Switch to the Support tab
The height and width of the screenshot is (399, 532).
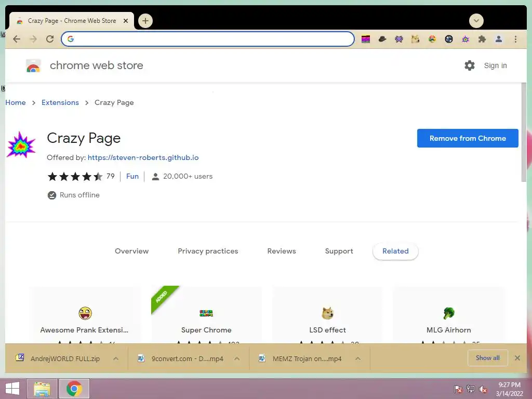click(339, 251)
